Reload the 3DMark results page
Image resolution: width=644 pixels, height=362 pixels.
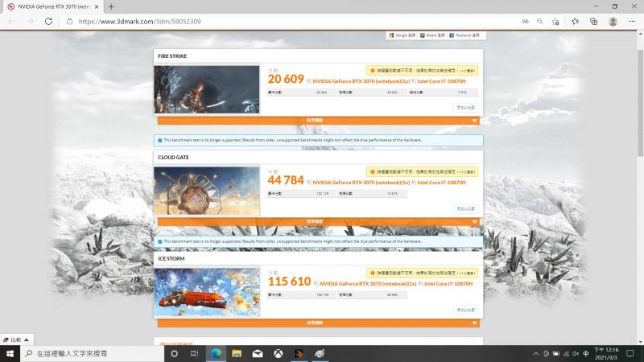point(48,22)
